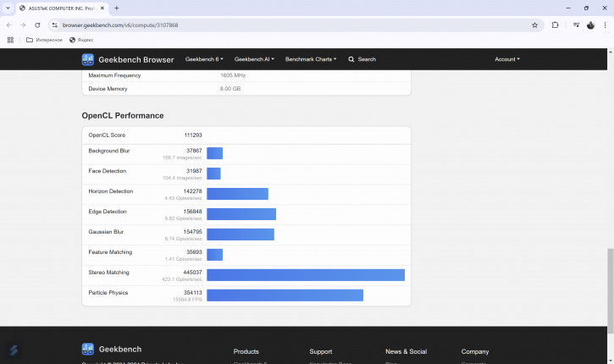Click the Support footer heading

click(x=321, y=351)
